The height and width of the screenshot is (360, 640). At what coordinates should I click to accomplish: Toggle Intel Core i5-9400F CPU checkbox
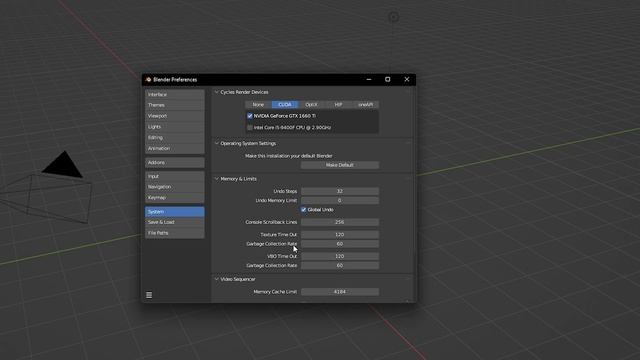tap(250, 127)
